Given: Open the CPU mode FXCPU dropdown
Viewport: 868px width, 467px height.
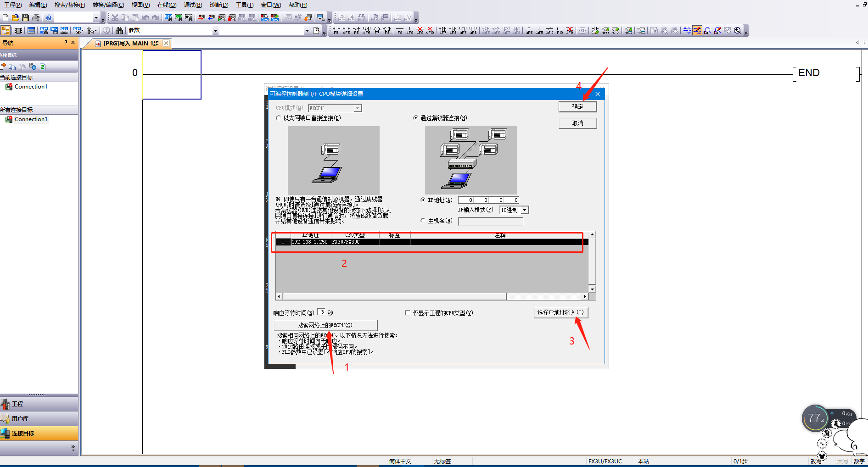Looking at the screenshot, I should pyautogui.click(x=357, y=108).
